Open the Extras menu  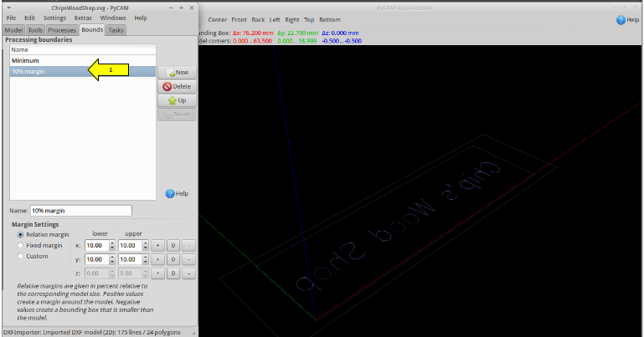[83, 18]
